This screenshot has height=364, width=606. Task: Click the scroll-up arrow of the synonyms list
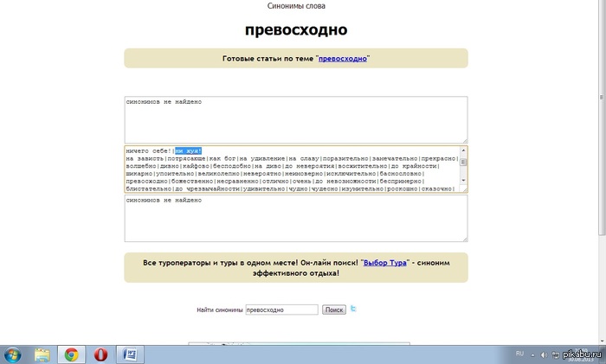[x=463, y=150]
